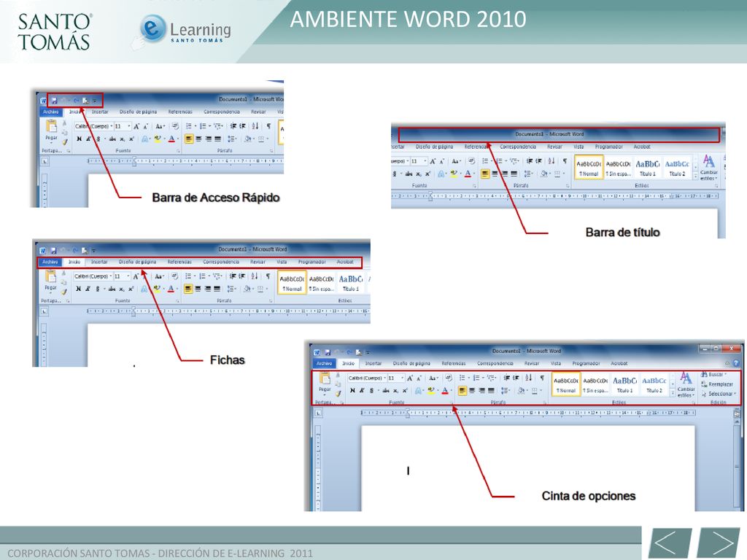Click Shading paint bucket in Cinta de opciones screenshot
Screen dimensions: 747x560
522,391
